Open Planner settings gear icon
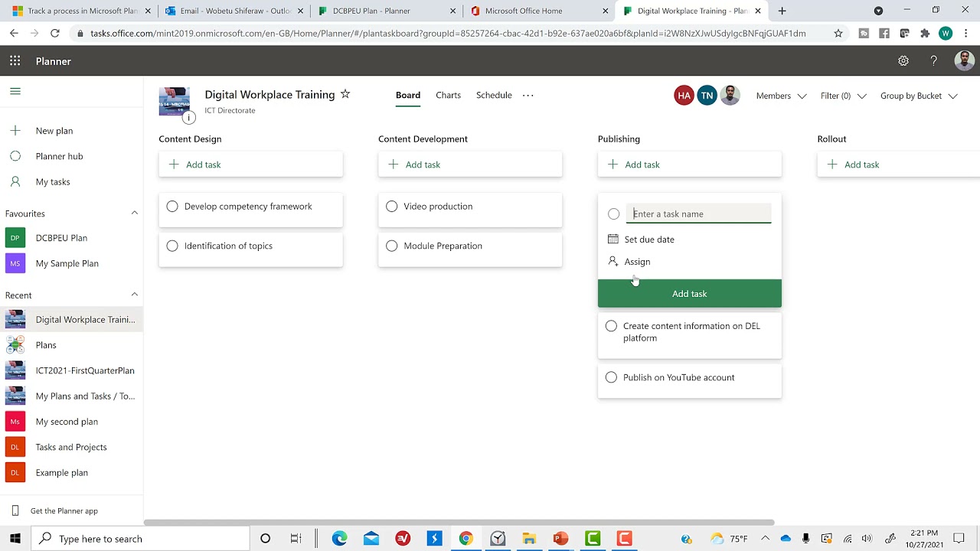Screen dimensions: 980x551 tap(903, 61)
